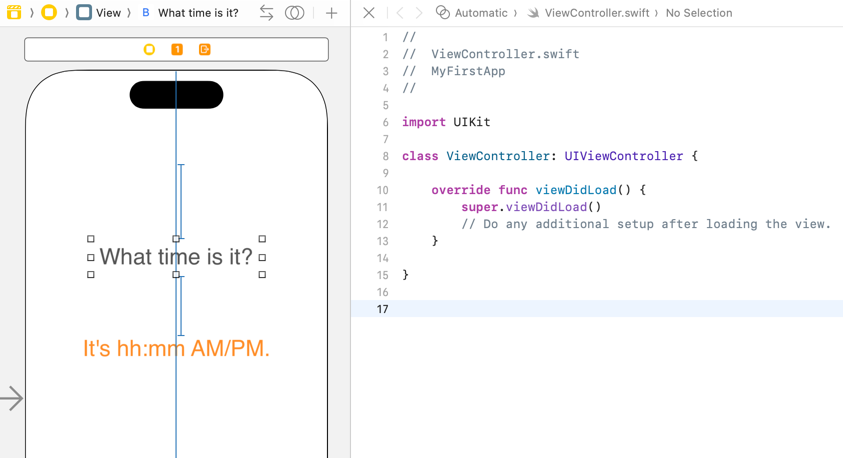Click the initial view controller entry arrow
The image size is (843, 458).
(12, 398)
